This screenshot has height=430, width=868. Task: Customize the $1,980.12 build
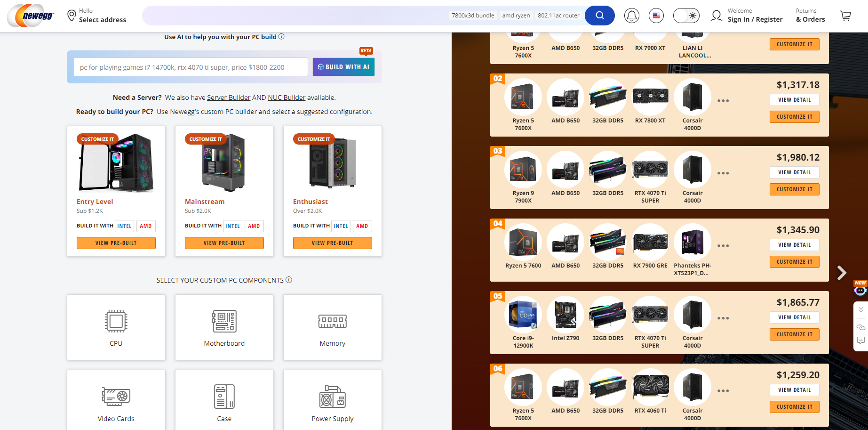(x=795, y=189)
